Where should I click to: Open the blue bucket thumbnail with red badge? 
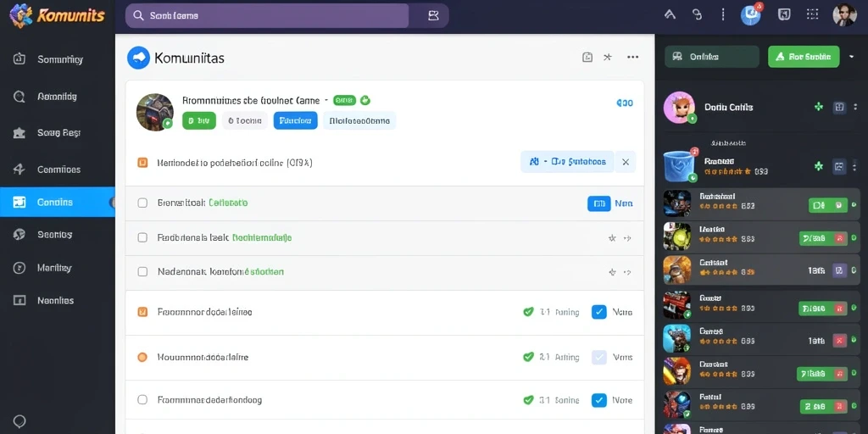click(x=679, y=165)
